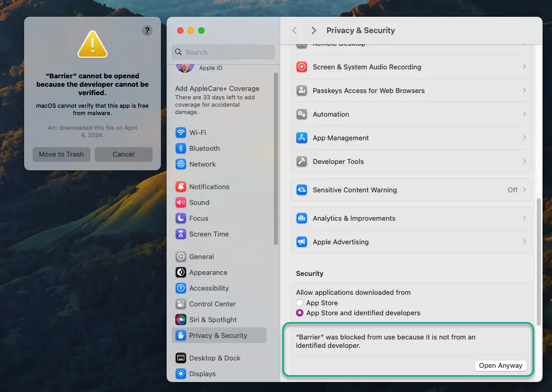Click the General label in sidebar
The height and width of the screenshot is (392, 552).
pos(201,256)
